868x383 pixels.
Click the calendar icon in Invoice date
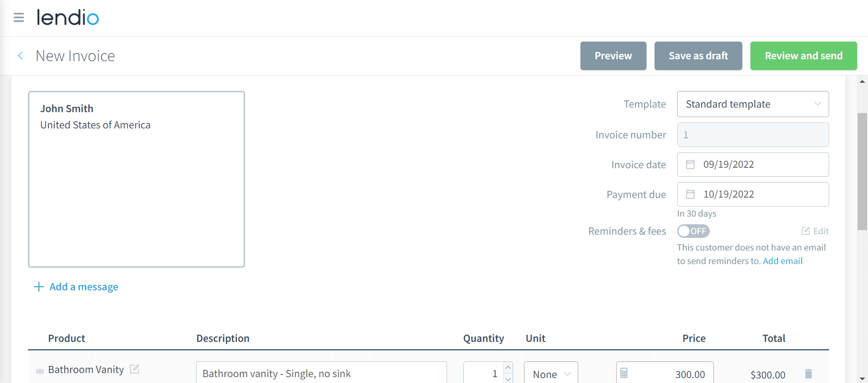pos(690,164)
